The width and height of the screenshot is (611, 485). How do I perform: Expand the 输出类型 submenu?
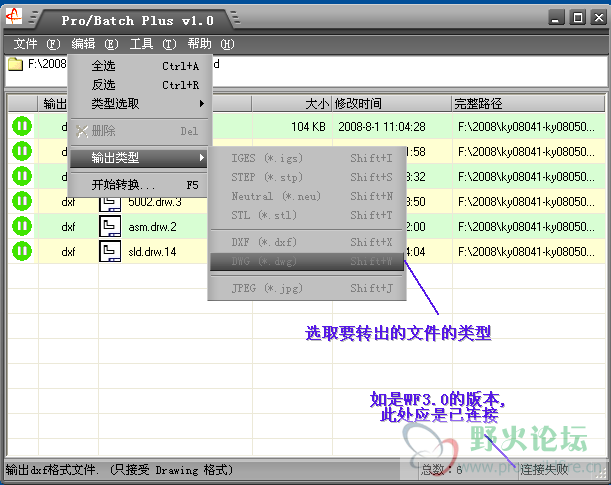[139, 158]
